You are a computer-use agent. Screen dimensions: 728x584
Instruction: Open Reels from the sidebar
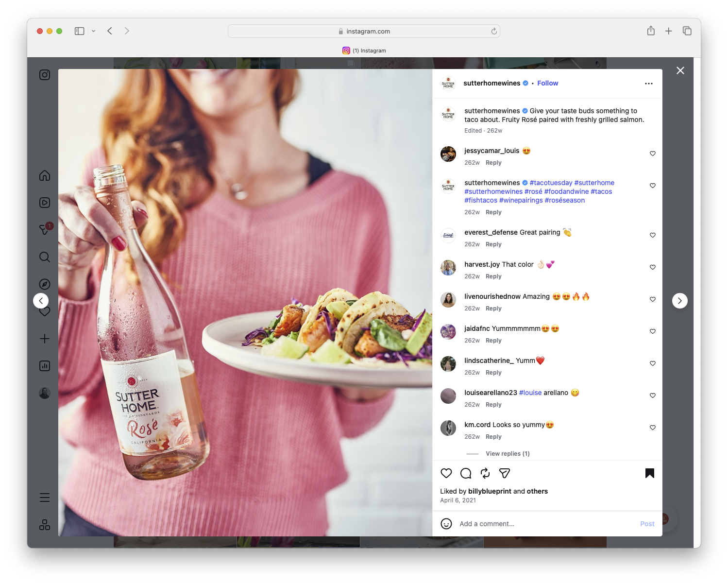(45, 203)
